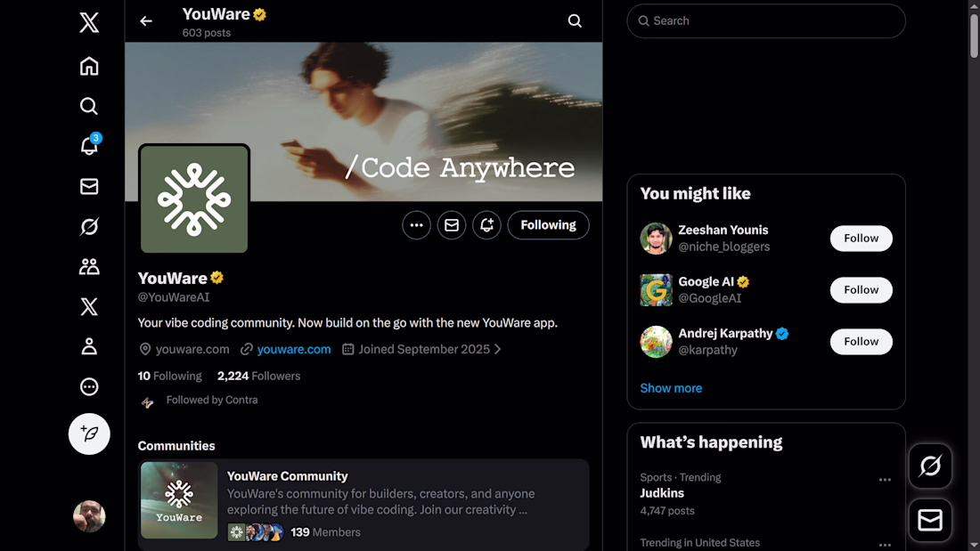The height and width of the screenshot is (551, 980).
Task: Go to Home in the sidebar
Action: (x=89, y=66)
